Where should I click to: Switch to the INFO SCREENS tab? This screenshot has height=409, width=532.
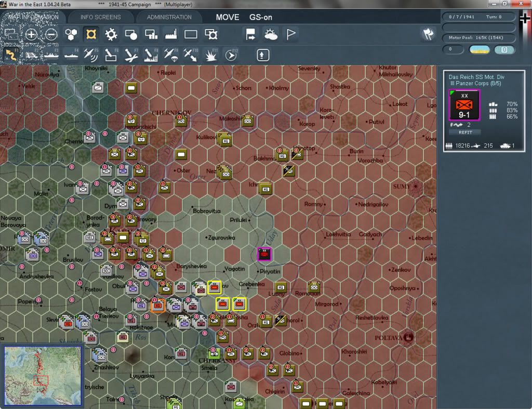click(x=100, y=17)
